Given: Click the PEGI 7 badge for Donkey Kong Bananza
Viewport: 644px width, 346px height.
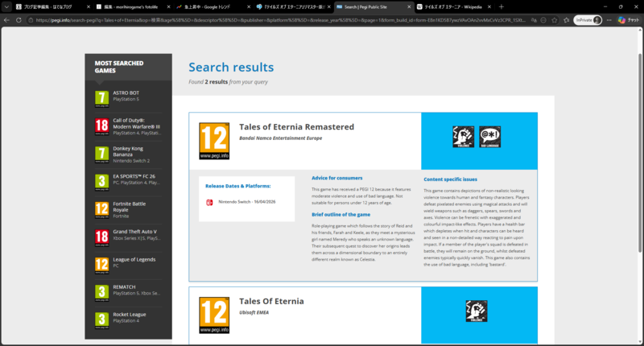Looking at the screenshot, I should click(x=102, y=154).
